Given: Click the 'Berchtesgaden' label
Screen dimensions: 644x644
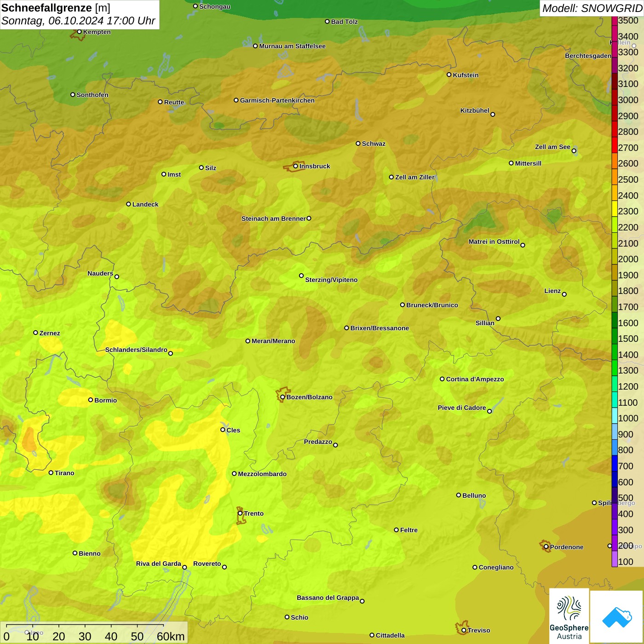Looking at the screenshot, I should tap(588, 56).
